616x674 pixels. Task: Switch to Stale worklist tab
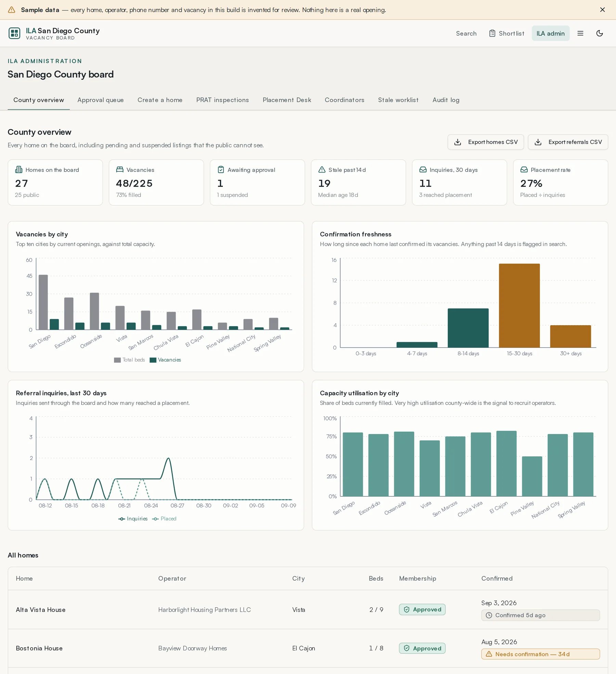click(398, 100)
